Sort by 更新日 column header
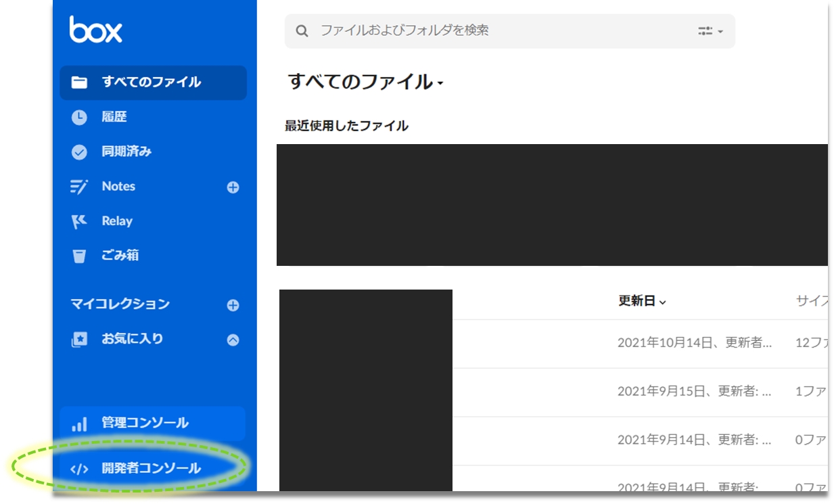Image resolution: width=834 pixels, height=504 pixels. coord(641,302)
